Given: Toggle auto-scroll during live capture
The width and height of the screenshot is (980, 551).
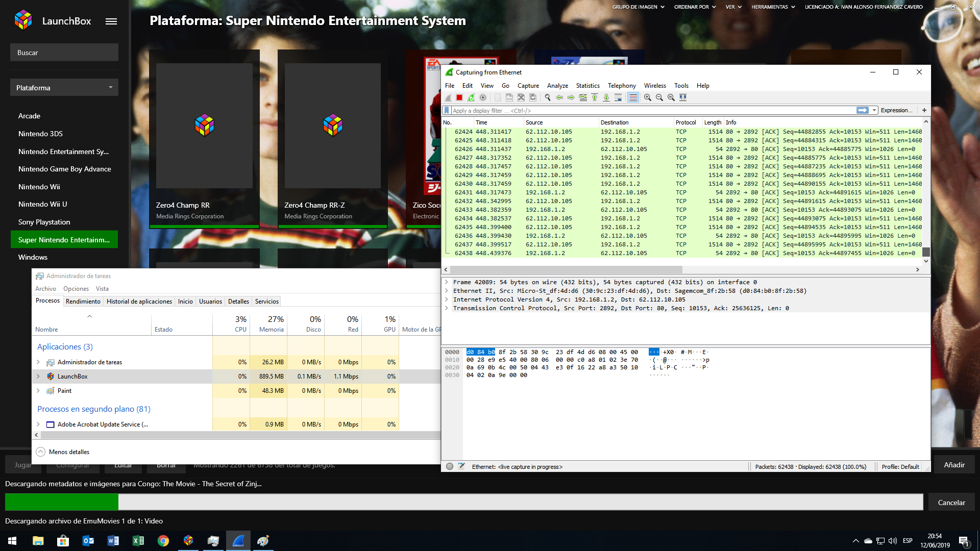Looking at the screenshot, I should [618, 97].
